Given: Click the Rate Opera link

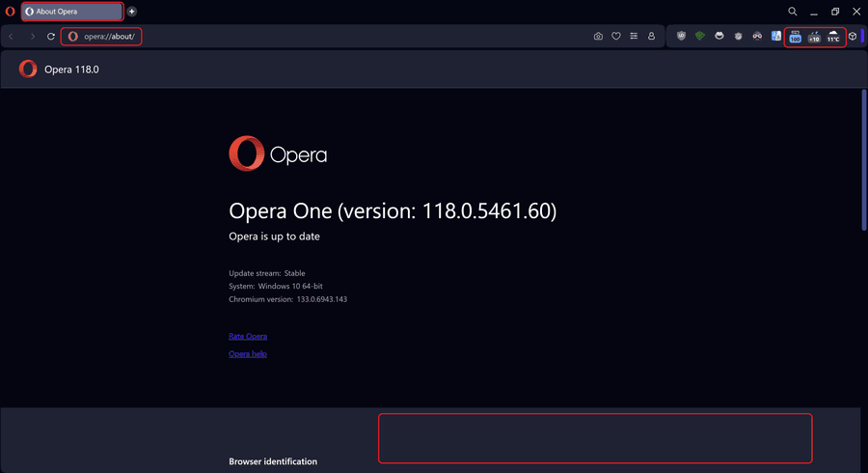Looking at the screenshot, I should pos(248,336).
